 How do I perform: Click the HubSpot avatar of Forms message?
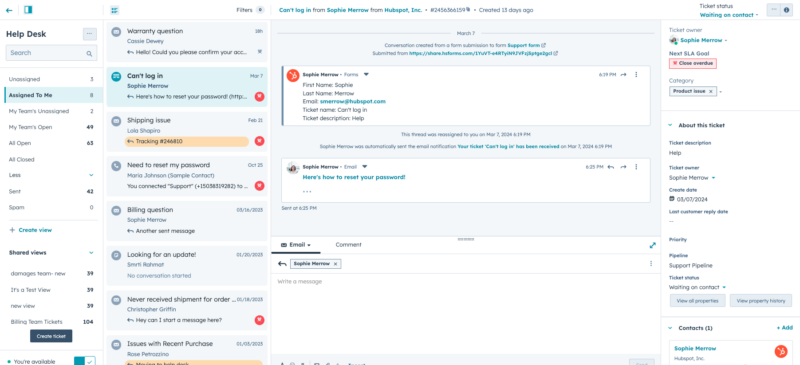293,76
